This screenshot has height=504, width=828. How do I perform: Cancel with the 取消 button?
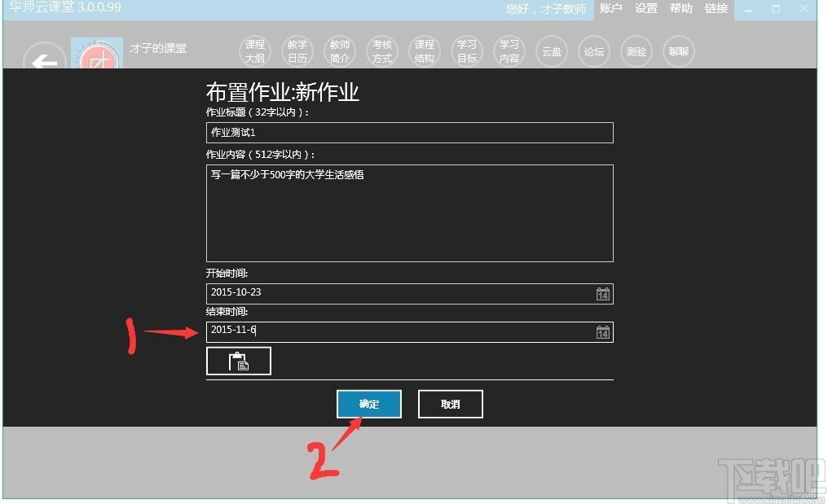pos(451,404)
